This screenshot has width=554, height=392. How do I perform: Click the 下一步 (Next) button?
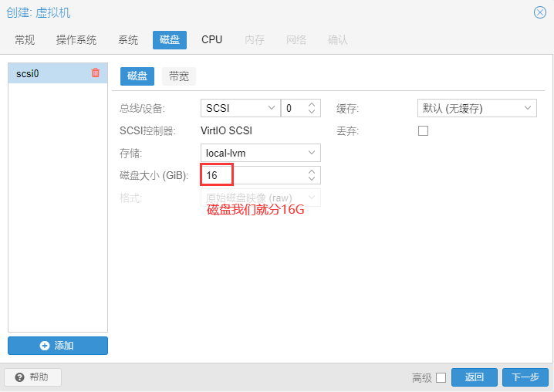point(525,377)
